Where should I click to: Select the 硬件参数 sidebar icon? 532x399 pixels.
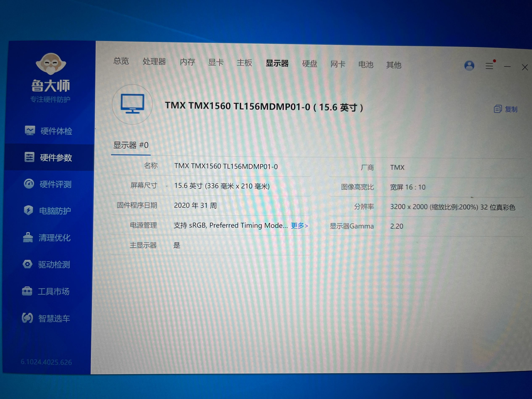29,157
